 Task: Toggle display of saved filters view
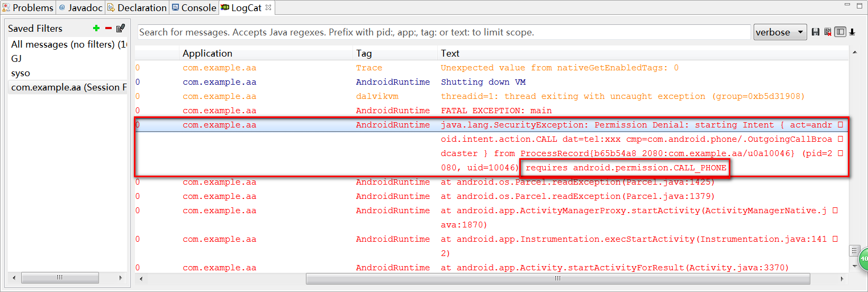pos(840,32)
